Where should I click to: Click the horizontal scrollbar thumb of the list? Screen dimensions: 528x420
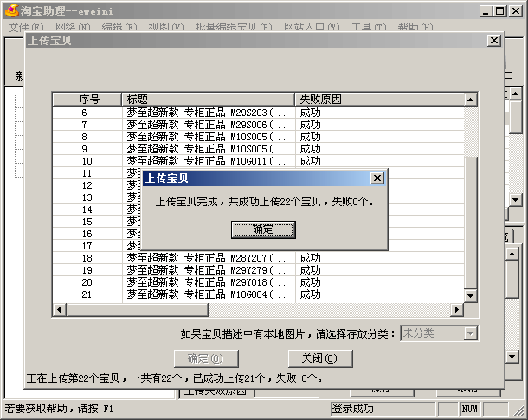click(x=137, y=309)
